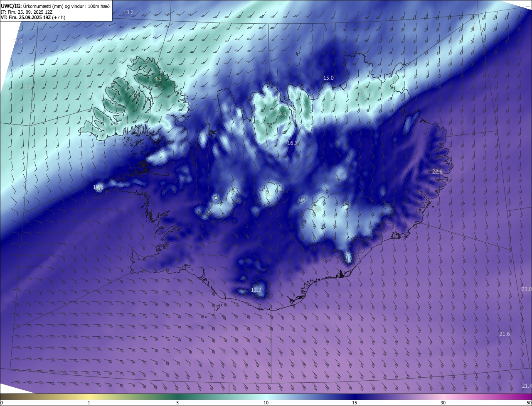532x406 pixels.
Task: Click the 12.2 value label on the map
Action: [256, 290]
